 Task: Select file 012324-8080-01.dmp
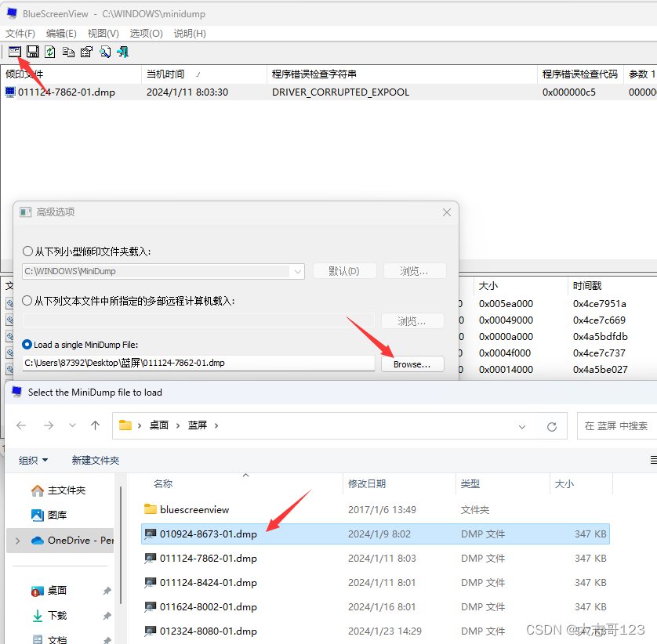[375, 631]
